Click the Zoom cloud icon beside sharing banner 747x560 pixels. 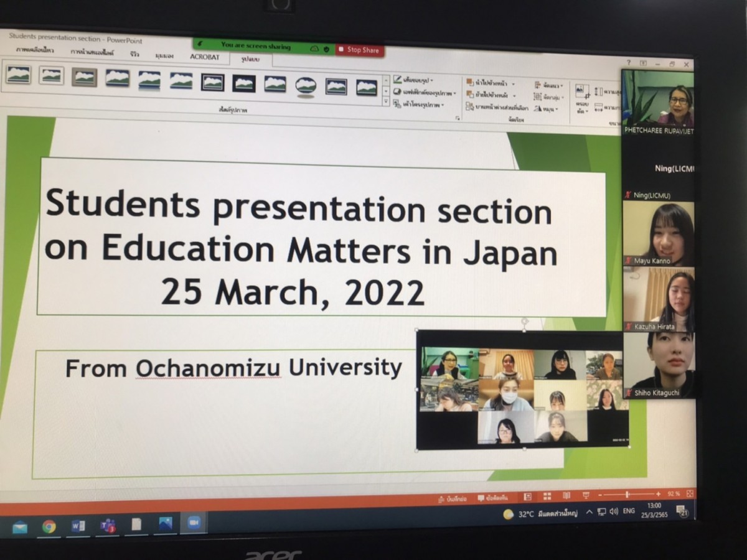coord(315,48)
